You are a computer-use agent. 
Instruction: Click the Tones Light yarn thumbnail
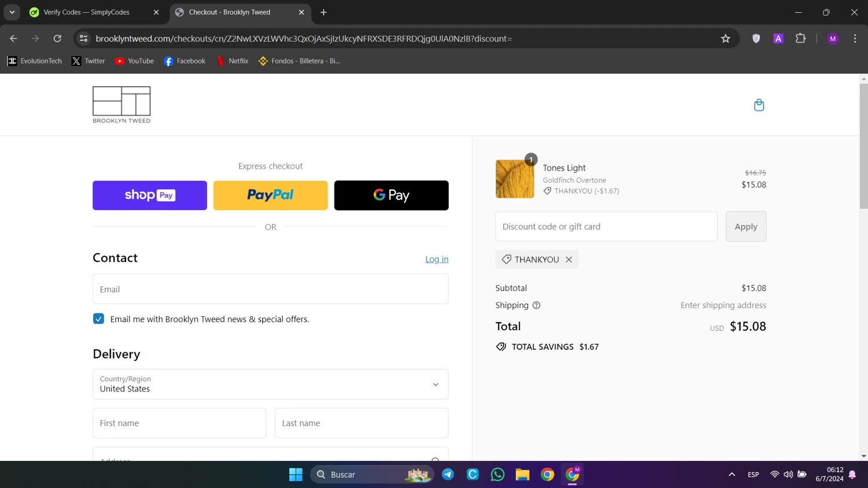click(x=514, y=179)
